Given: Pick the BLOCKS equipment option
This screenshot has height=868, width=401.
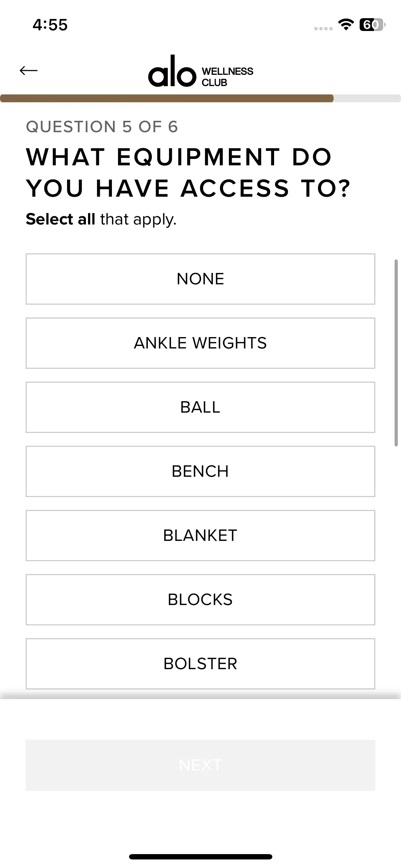Looking at the screenshot, I should pyautogui.click(x=200, y=600).
